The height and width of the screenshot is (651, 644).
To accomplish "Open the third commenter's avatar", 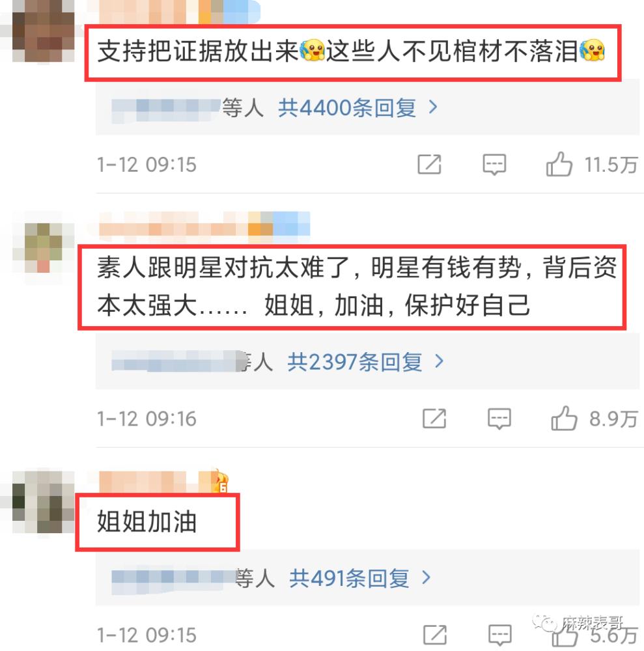I will pyautogui.click(x=44, y=502).
